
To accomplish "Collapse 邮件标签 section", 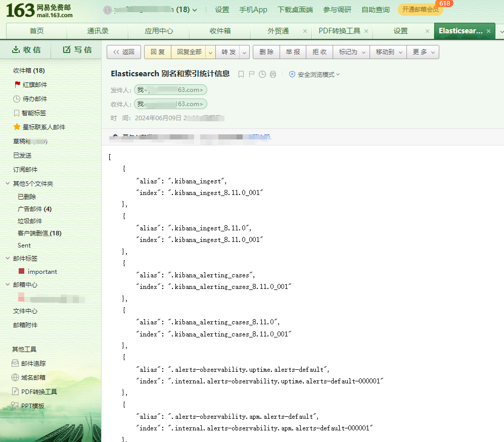I will (x=8, y=258).
